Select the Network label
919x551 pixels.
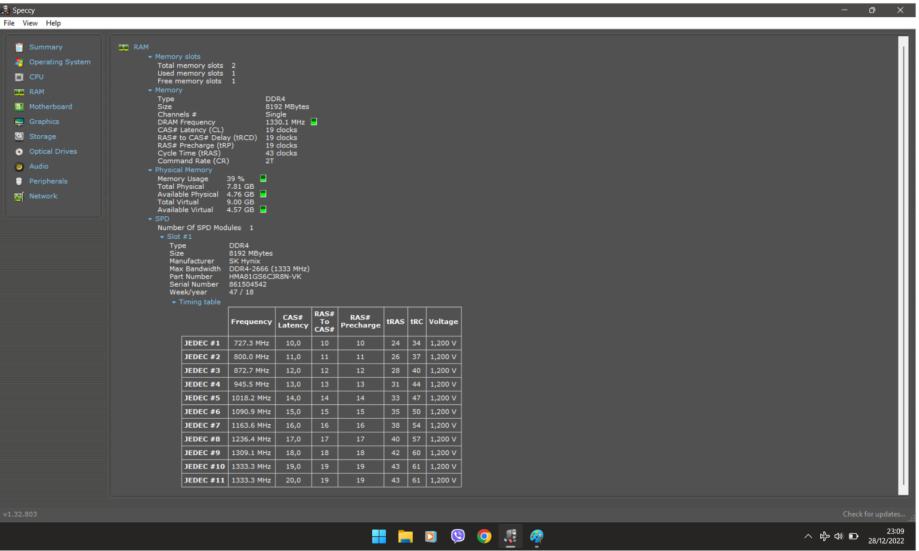[x=43, y=196]
